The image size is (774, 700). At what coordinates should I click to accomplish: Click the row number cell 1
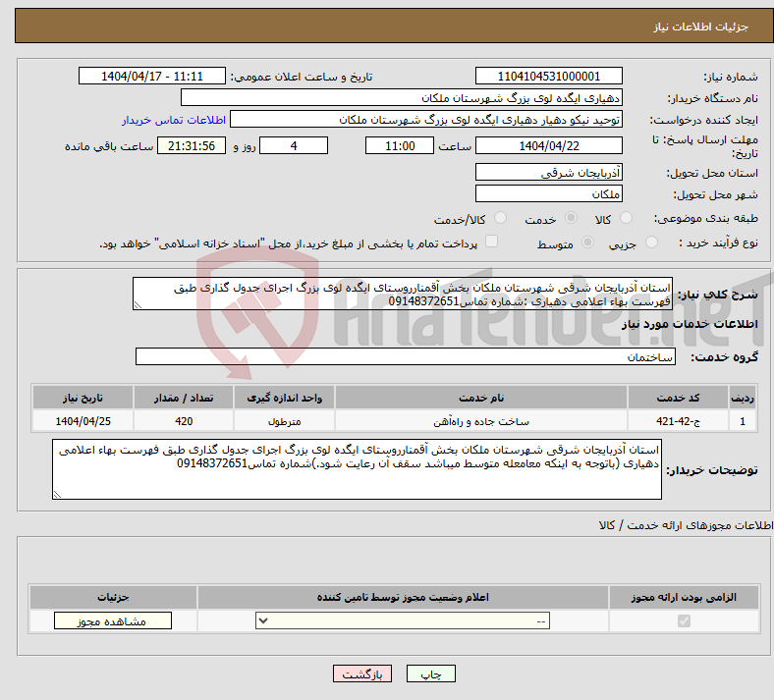743,421
